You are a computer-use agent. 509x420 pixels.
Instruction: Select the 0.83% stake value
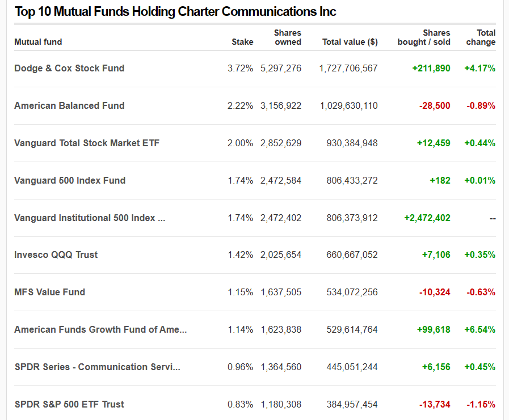(x=240, y=405)
